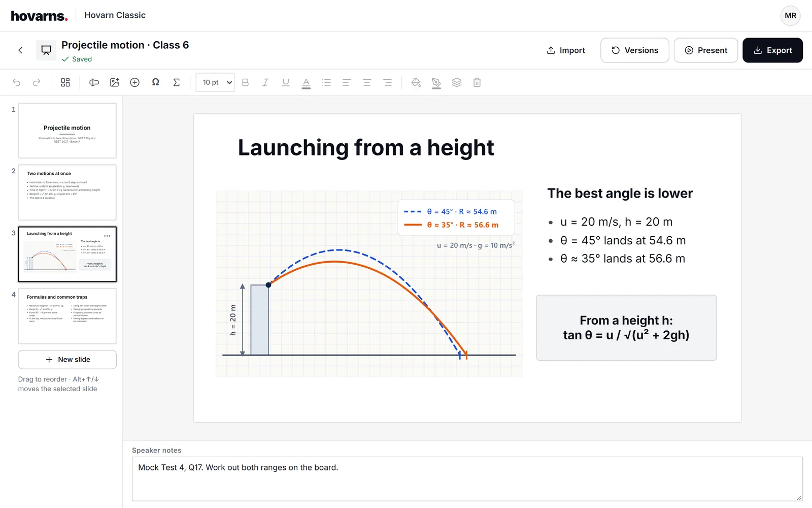Align text center
The width and height of the screenshot is (812, 508).
(x=367, y=82)
